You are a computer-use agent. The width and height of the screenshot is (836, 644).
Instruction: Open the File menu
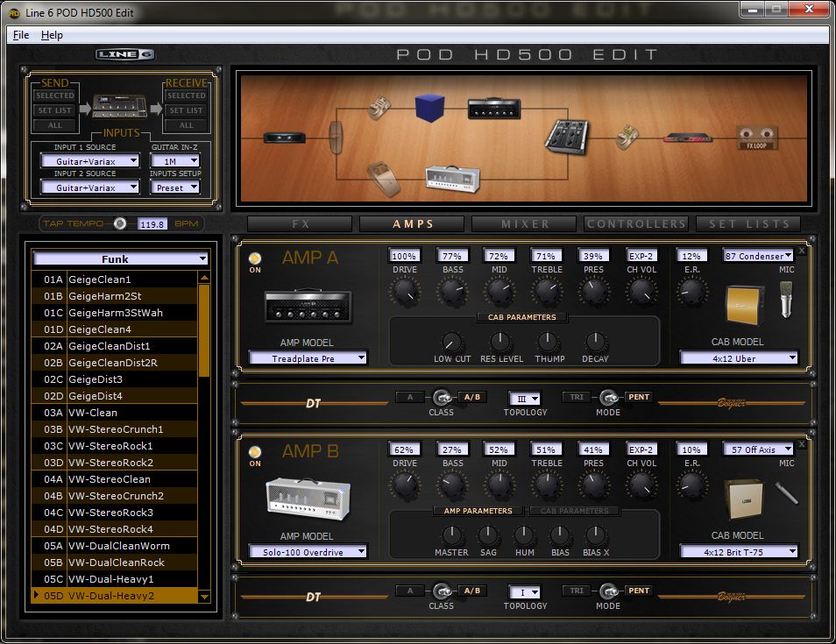[x=21, y=35]
